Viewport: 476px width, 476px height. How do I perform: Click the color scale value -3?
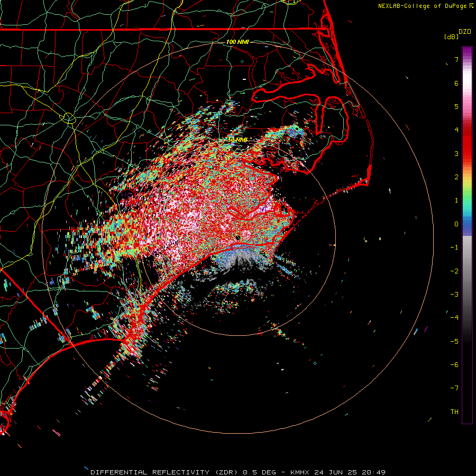454,295
